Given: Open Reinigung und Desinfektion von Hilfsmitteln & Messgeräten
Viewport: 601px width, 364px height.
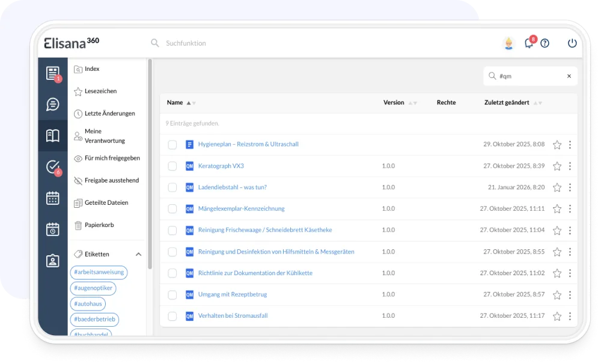Looking at the screenshot, I should (276, 252).
